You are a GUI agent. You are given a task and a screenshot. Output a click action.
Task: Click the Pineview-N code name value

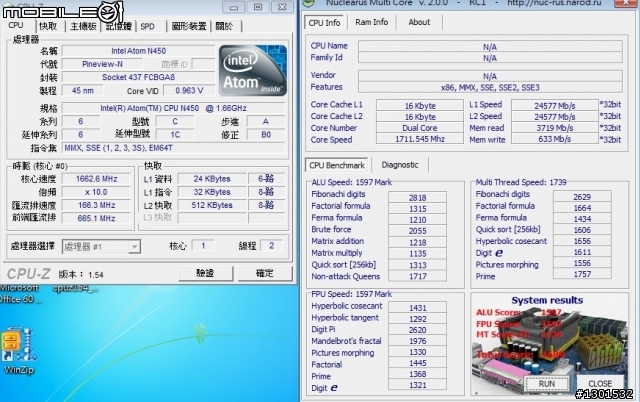point(102,64)
